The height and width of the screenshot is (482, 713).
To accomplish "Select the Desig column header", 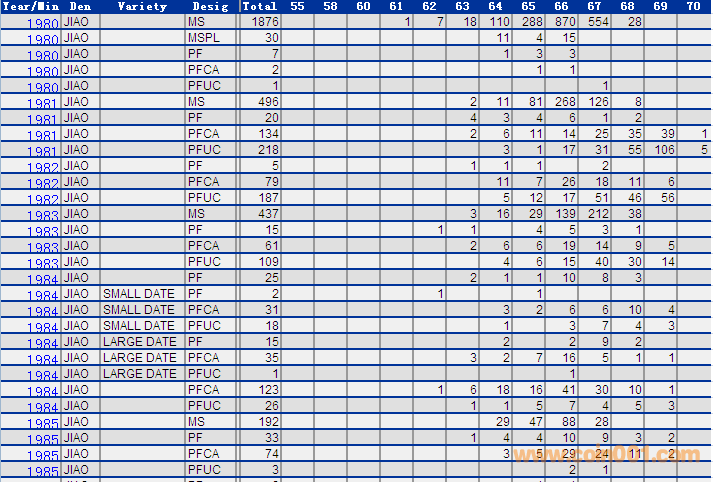I will [x=210, y=6].
